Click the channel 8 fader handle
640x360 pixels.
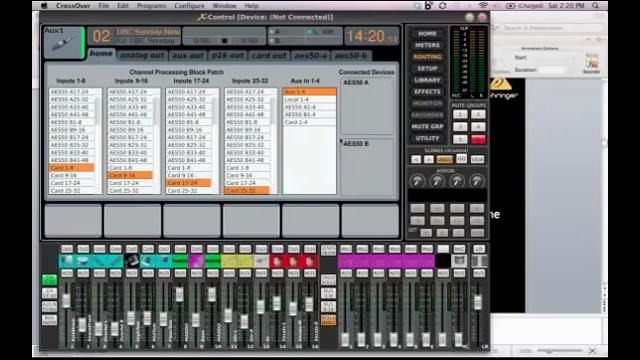[x=179, y=295]
